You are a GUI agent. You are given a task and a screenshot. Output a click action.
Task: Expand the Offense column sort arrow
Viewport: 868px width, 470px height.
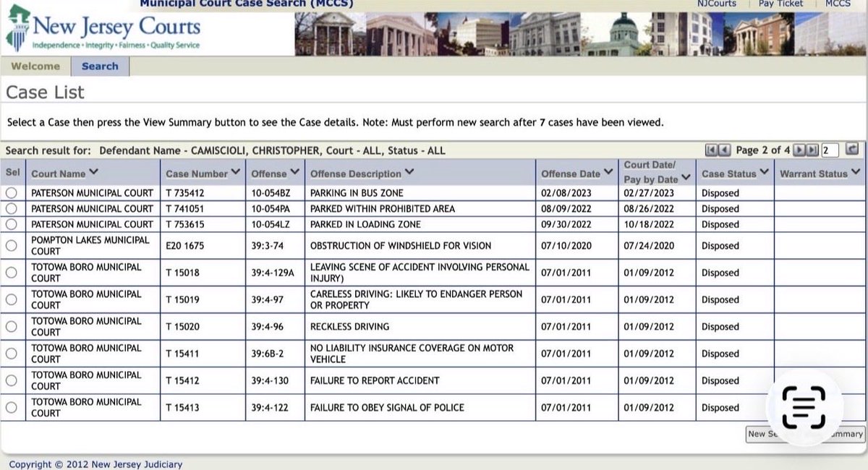(294, 173)
